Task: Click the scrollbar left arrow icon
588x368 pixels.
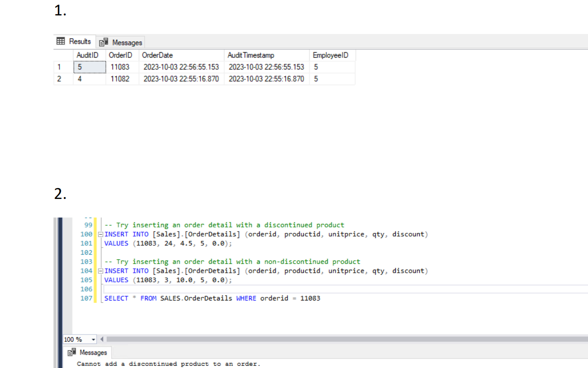Action: coord(101,339)
